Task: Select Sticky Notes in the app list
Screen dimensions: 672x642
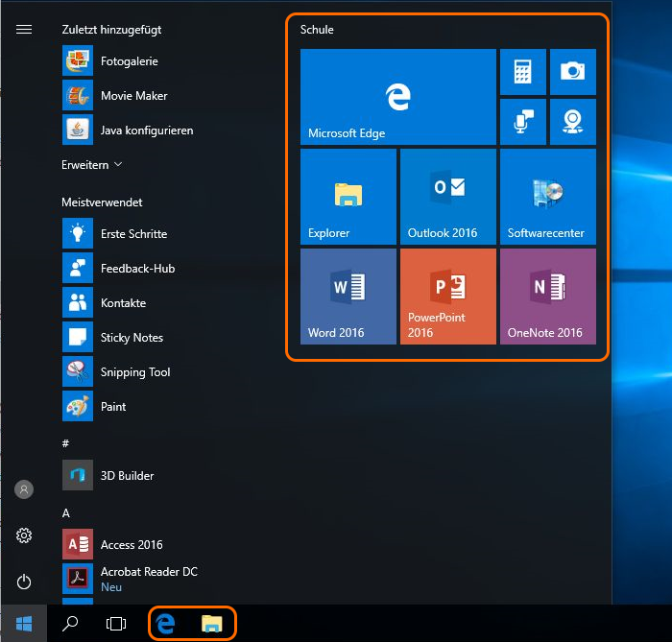Action: pyautogui.click(x=131, y=338)
